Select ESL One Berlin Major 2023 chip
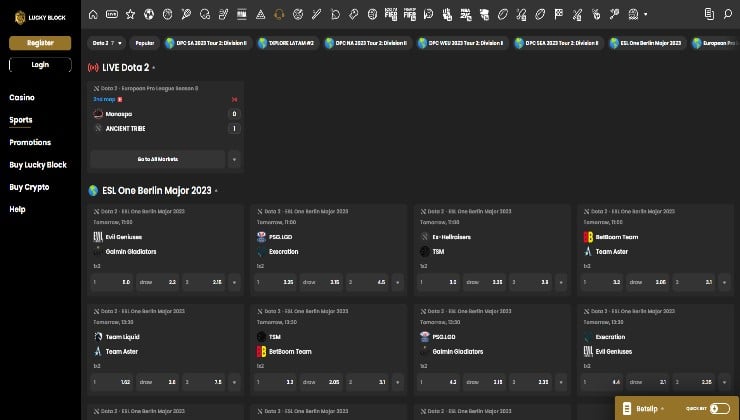The width and height of the screenshot is (740, 420). pos(647,43)
